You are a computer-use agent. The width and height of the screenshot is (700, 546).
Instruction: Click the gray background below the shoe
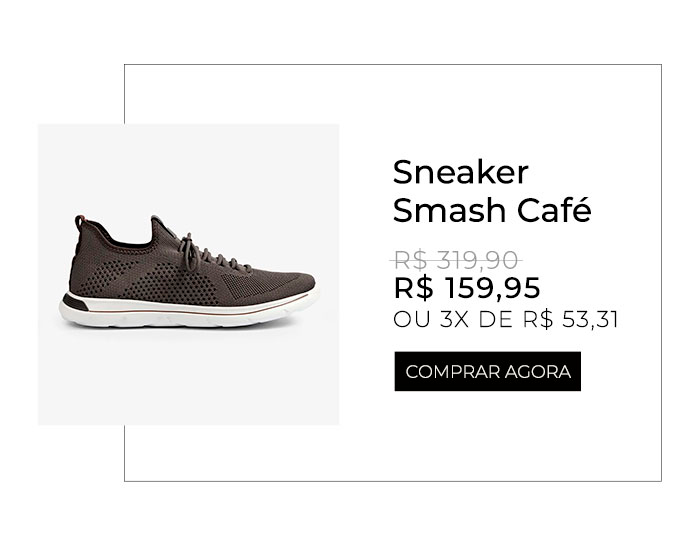(188, 377)
